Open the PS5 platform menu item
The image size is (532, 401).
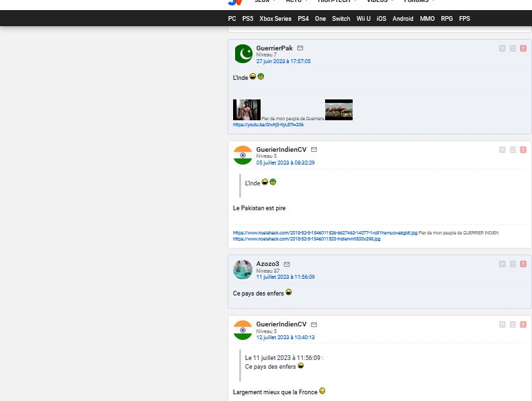pyautogui.click(x=248, y=19)
